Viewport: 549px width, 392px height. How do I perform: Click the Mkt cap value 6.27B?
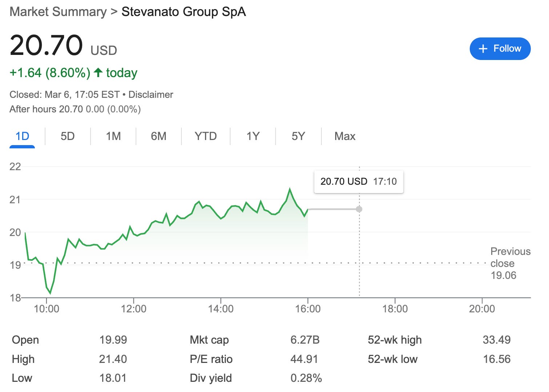pos(305,340)
